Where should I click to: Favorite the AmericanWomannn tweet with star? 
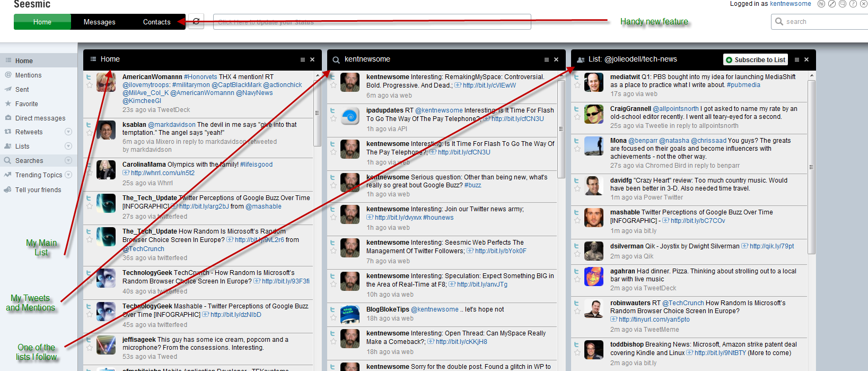[x=90, y=85]
